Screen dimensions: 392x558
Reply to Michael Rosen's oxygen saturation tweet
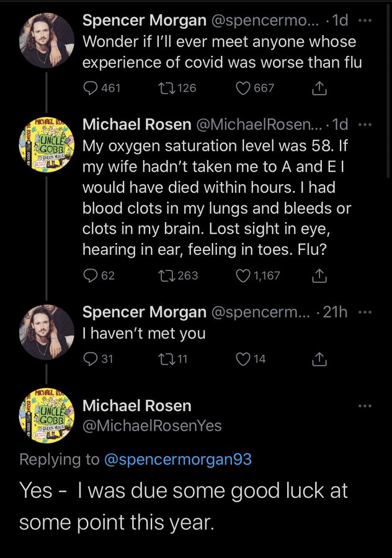[x=91, y=275]
